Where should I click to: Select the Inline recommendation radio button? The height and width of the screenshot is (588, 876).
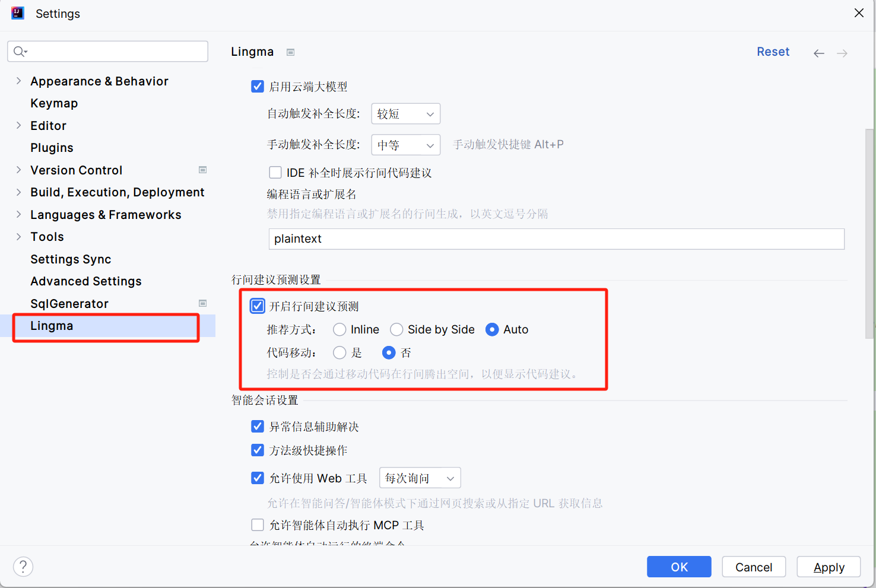click(339, 329)
